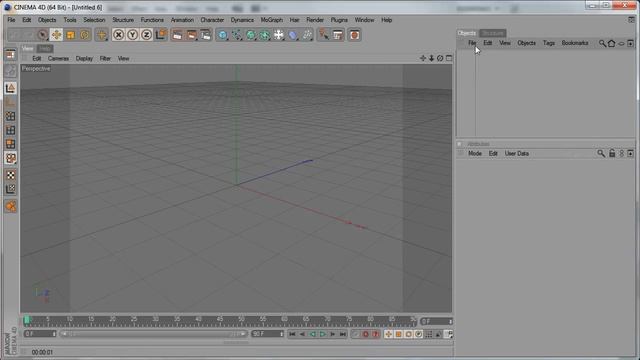The height and width of the screenshot is (360, 640).
Task: Switch to the Objects tab
Action: tap(467, 33)
